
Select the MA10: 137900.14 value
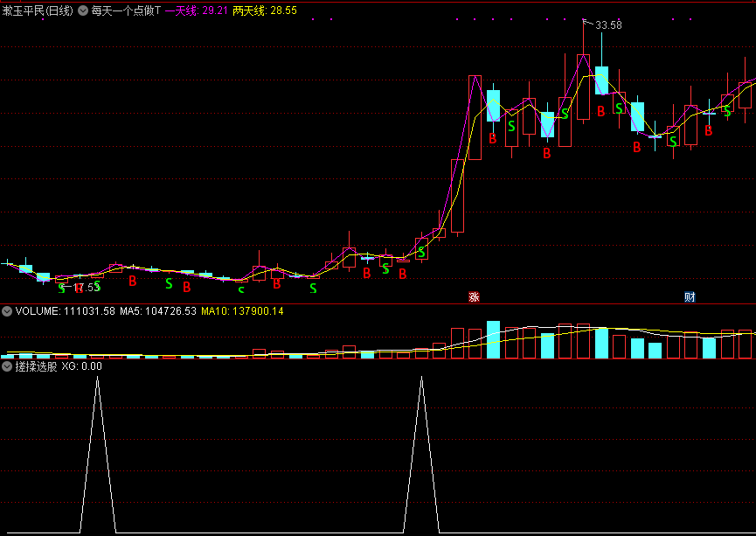(x=242, y=311)
